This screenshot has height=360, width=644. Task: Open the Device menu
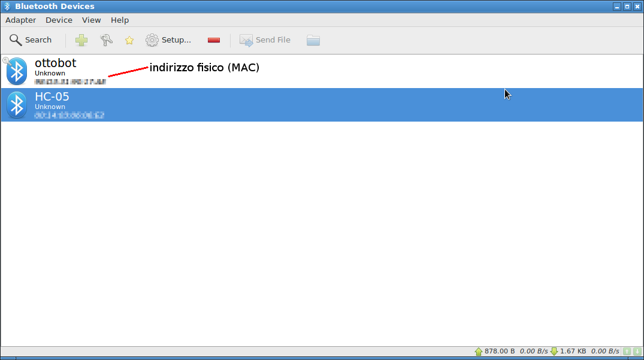(x=59, y=20)
